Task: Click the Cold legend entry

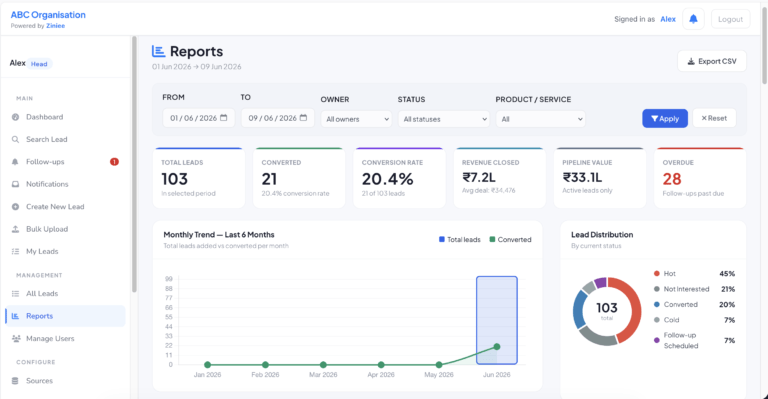Action: [x=694, y=320]
